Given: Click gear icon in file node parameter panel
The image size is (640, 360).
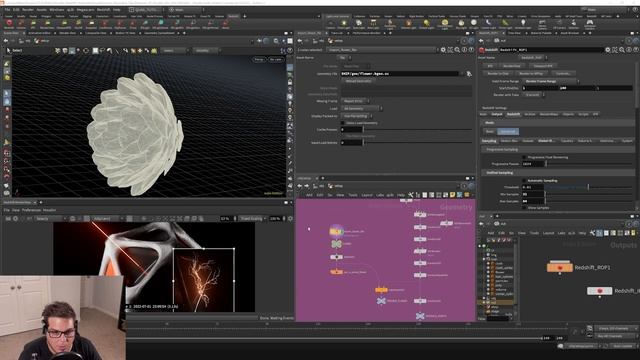Looking at the screenshot, I should pyautogui.click(x=443, y=50).
